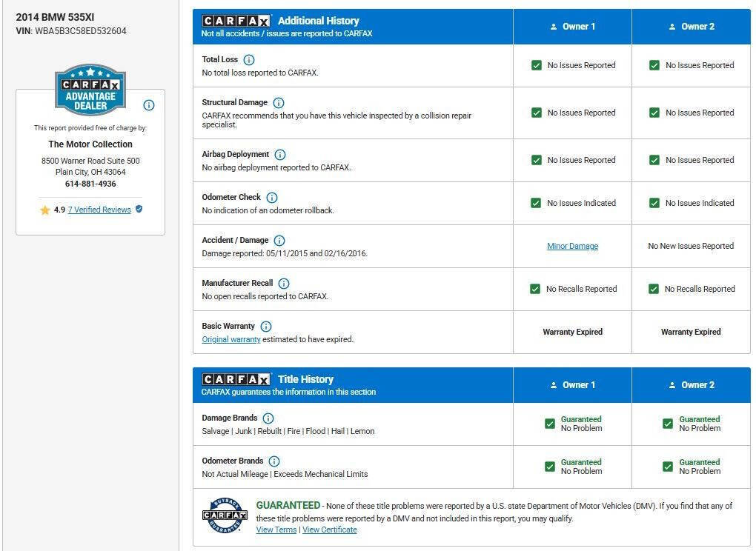Viewport: 756px width, 551px height.
Task: Click the CARFAX Advantage Dealer badge
Action: coord(90,90)
